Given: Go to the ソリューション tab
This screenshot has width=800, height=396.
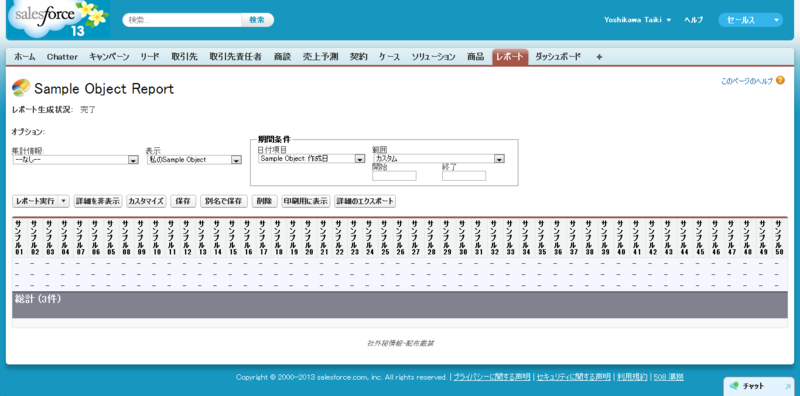Looking at the screenshot, I should (433, 57).
